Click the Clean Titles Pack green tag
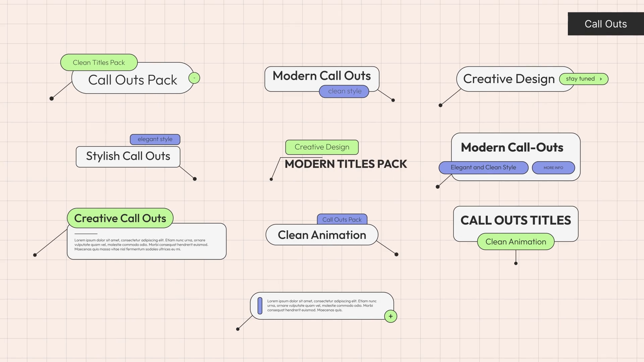This screenshot has width=644, height=362. coord(99,63)
